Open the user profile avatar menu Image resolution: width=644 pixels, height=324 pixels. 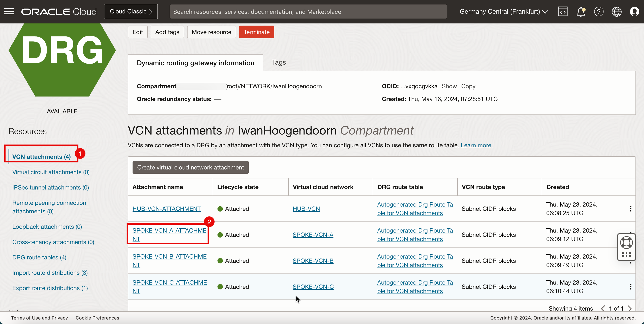(x=634, y=12)
